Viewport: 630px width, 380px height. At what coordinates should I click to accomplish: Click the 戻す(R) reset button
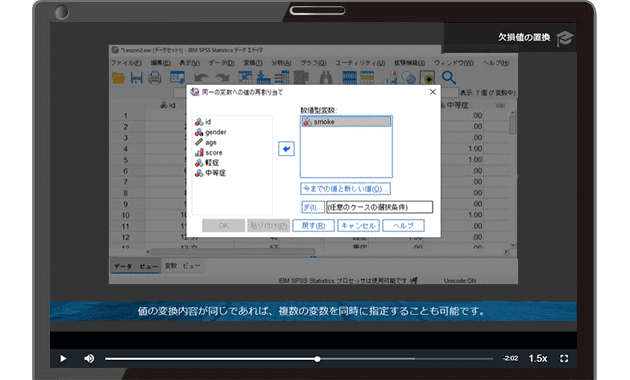point(313,226)
